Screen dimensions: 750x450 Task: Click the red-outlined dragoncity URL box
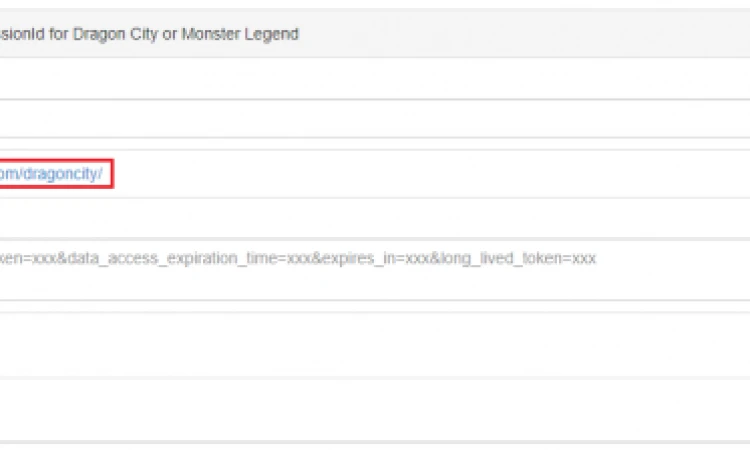[56, 174]
